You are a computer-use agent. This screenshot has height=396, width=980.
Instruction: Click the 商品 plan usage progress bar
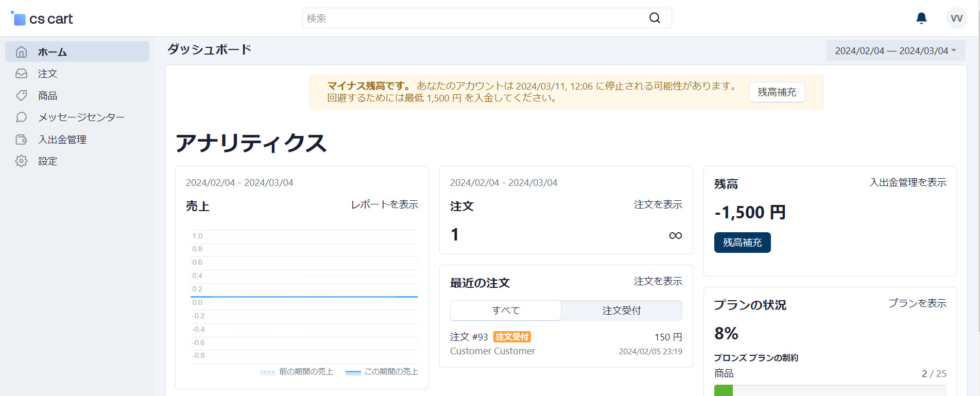click(x=830, y=390)
